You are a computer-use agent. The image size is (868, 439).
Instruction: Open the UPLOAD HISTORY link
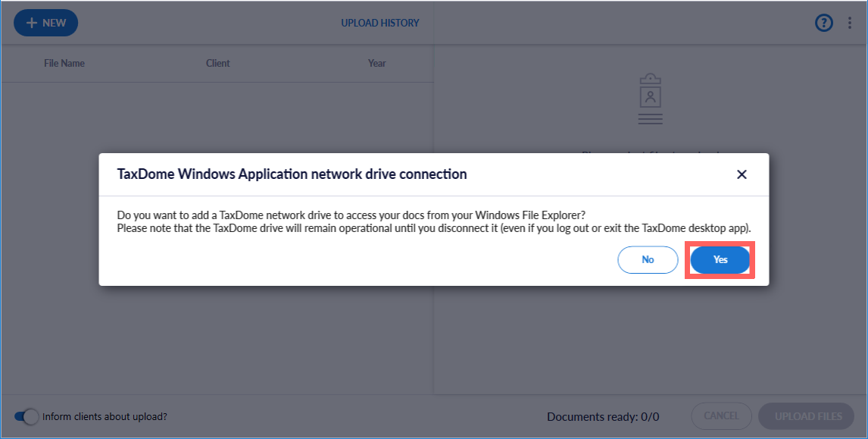379,23
